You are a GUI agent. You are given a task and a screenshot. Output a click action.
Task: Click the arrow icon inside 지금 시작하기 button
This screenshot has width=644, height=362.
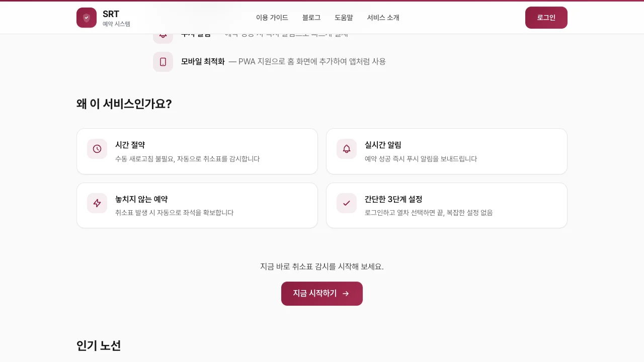point(346,294)
